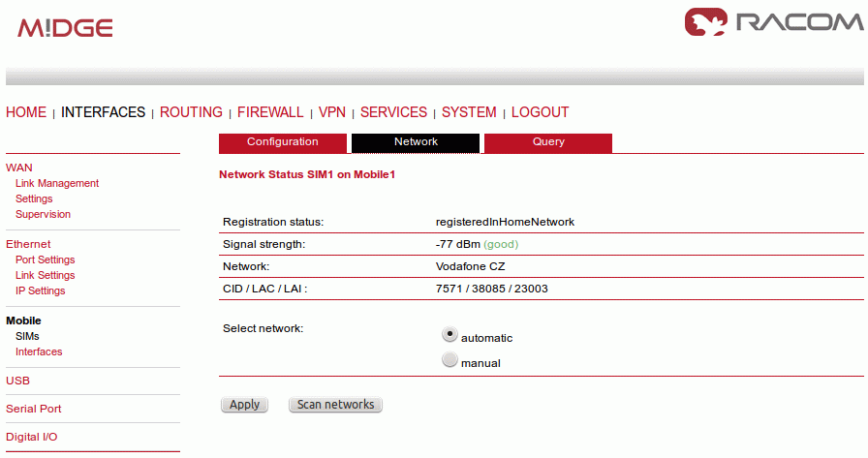
Task: Select the Network tab
Action: [x=416, y=142]
